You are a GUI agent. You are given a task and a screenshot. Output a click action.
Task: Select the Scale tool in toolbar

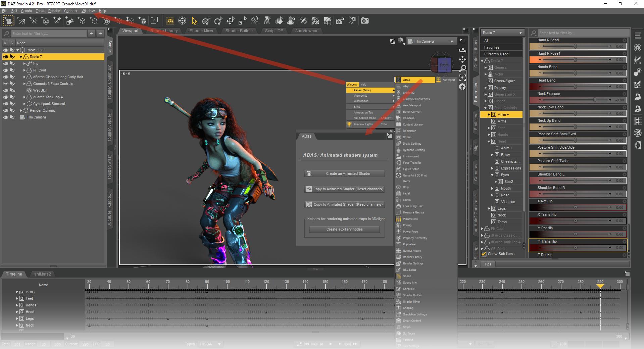(243, 21)
